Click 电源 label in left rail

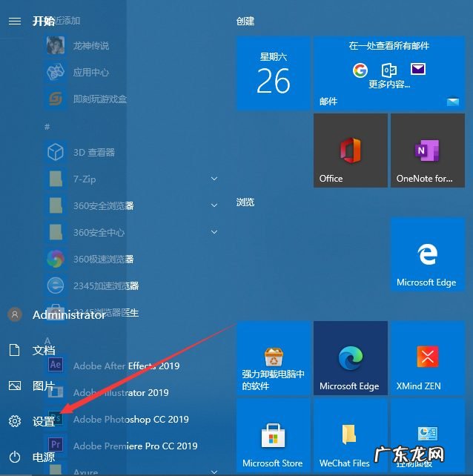pyautogui.click(x=44, y=457)
